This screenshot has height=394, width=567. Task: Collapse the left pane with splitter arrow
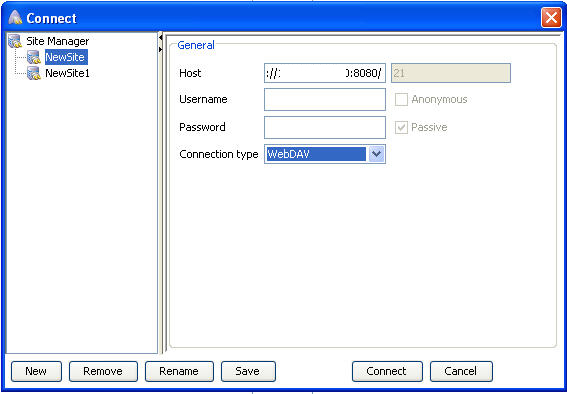pos(160,37)
